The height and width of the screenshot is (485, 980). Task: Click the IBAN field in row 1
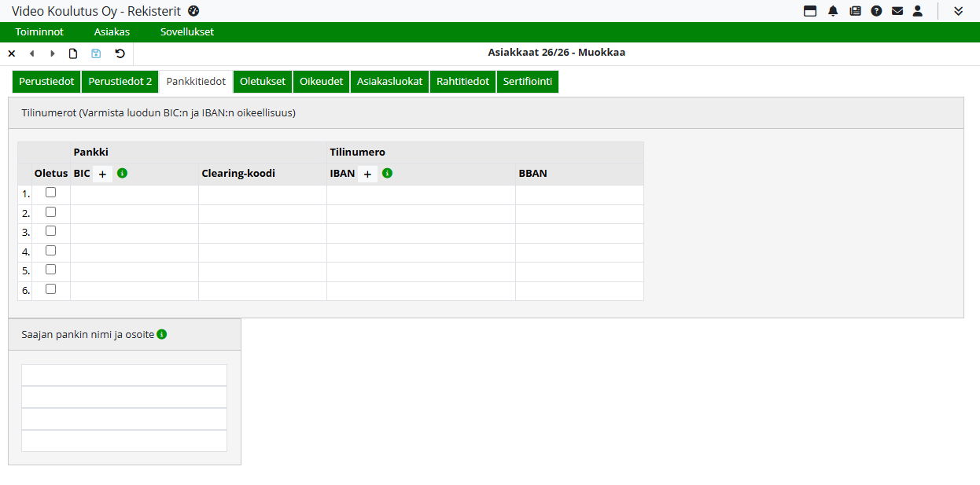tap(421, 195)
